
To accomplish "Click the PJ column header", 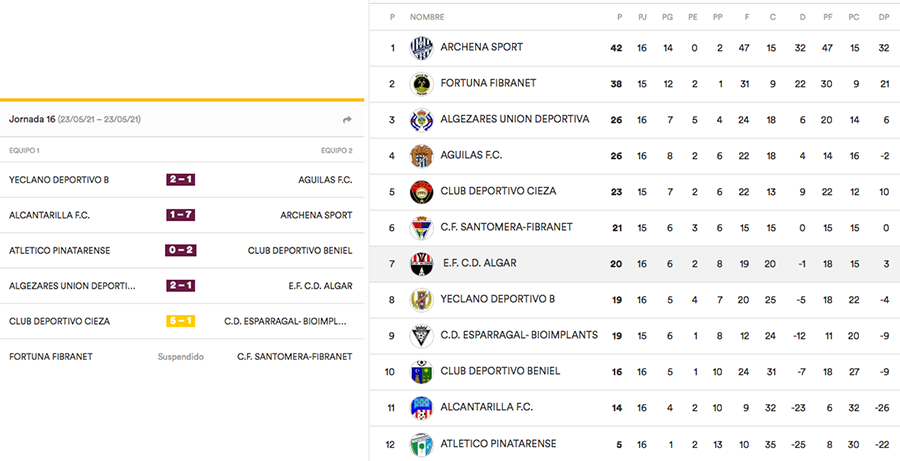I will pyautogui.click(x=642, y=17).
